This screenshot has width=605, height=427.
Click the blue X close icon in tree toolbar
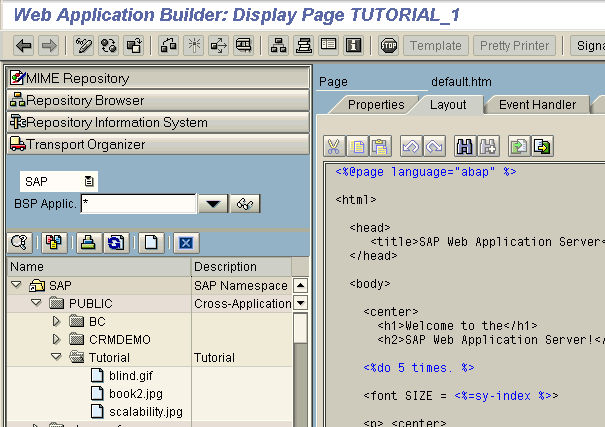pos(186,243)
